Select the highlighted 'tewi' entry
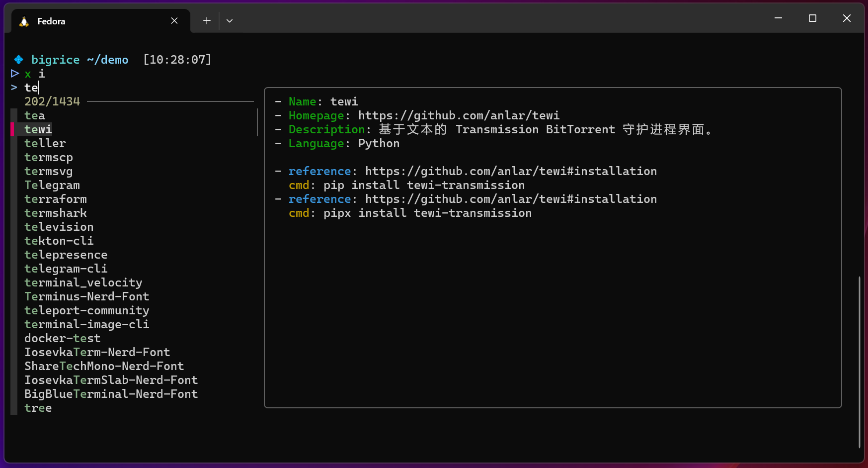868x468 pixels. pyautogui.click(x=38, y=129)
